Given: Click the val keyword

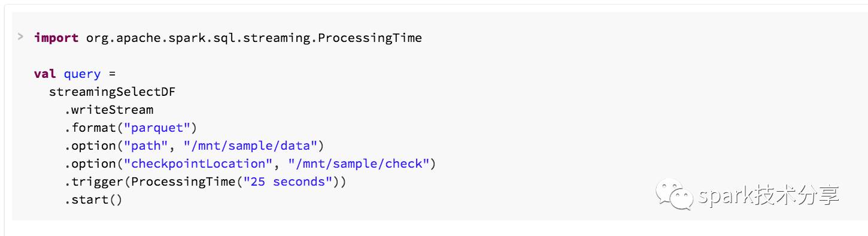Looking at the screenshot, I should (45, 74).
